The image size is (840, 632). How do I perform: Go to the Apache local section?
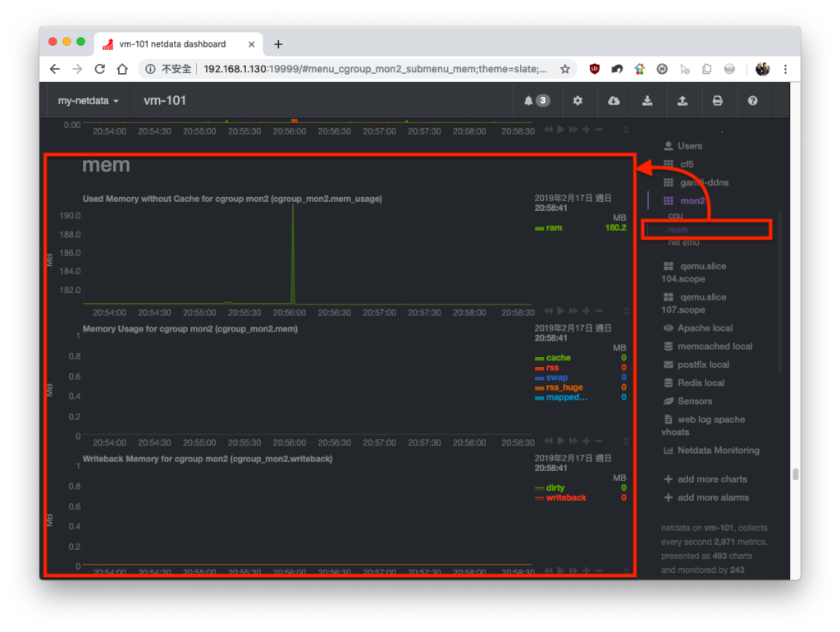pos(698,328)
